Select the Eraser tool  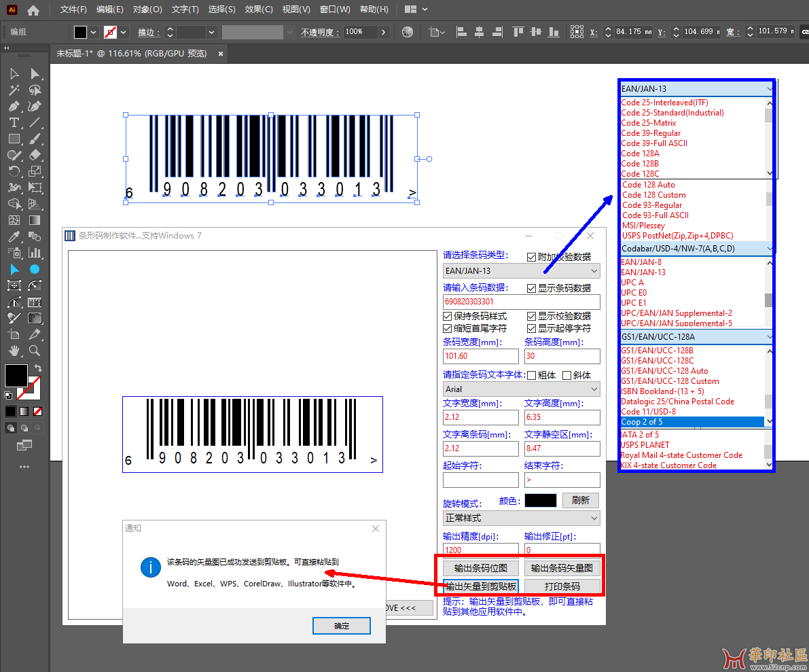coord(35,155)
